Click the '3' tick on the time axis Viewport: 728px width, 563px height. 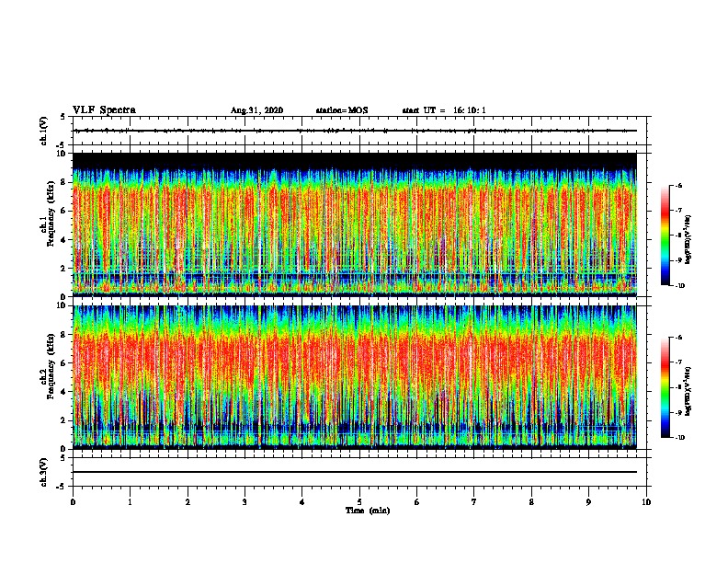[x=245, y=502]
